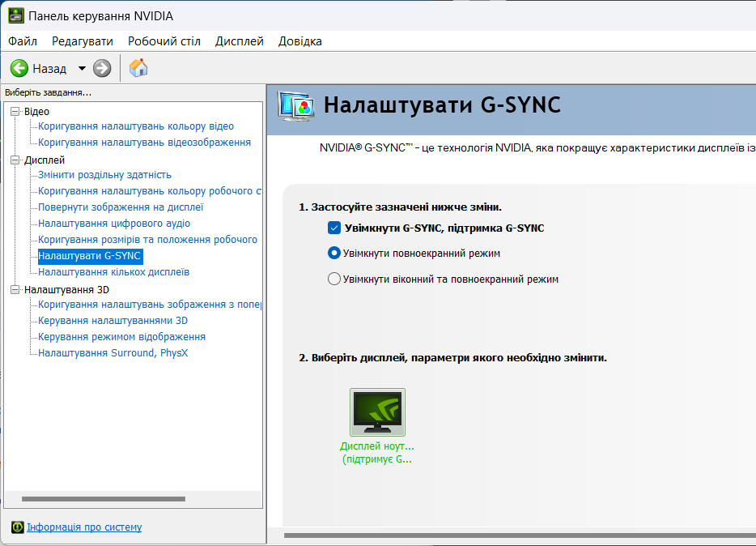Screen dimensions: 756x546
Task: Open Налаштування кількох дисплеїв
Action: [114, 272]
